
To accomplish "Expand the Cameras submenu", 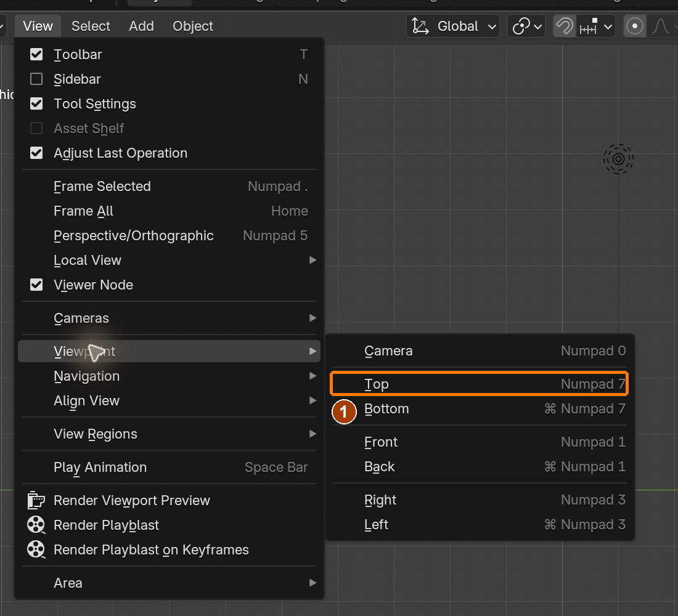I will (169, 318).
